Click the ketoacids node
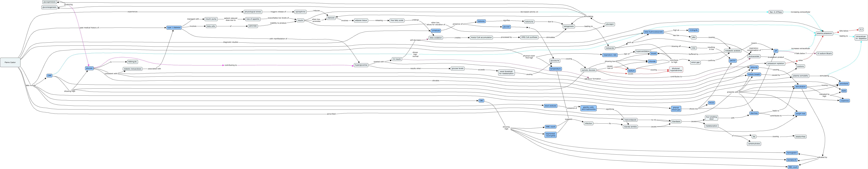Viewport: 868px width, 169px height. pos(610,48)
